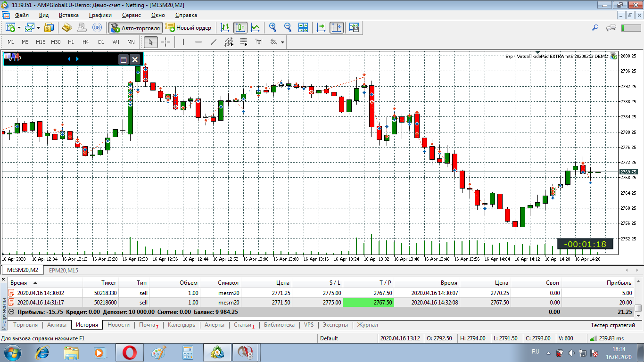Open the Сервис menu
The width and height of the screenshot is (644, 362).
click(x=131, y=15)
